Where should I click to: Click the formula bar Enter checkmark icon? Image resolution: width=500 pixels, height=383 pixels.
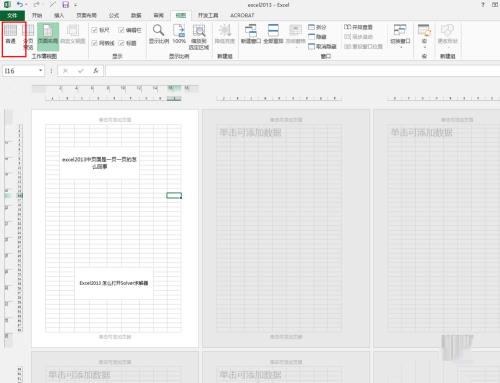coord(81,71)
